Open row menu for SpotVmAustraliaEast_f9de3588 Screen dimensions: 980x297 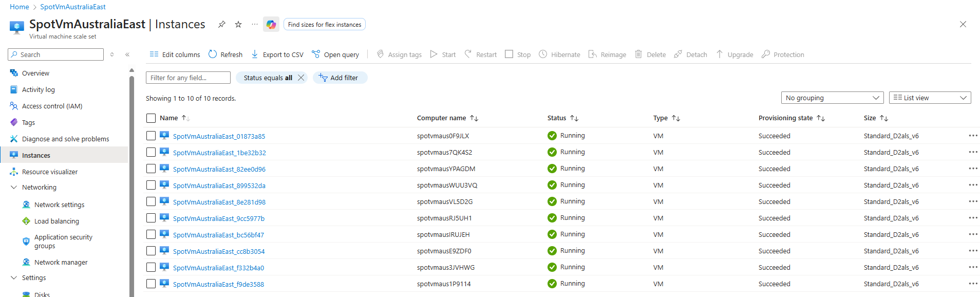(x=973, y=284)
